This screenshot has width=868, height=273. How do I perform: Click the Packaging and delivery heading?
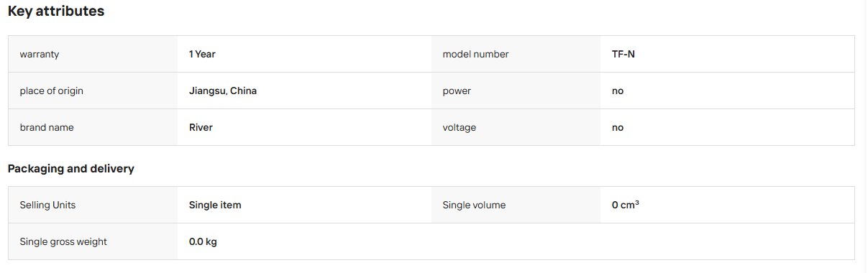pyautogui.click(x=71, y=169)
